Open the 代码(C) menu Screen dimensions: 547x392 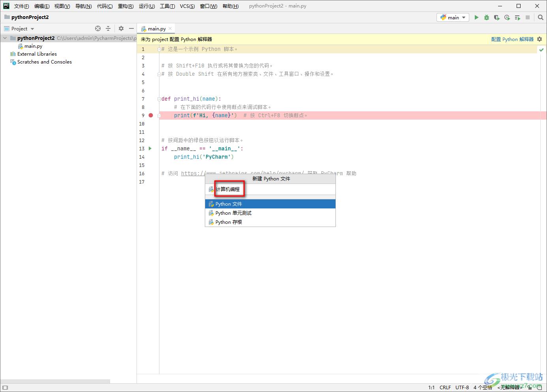point(105,6)
